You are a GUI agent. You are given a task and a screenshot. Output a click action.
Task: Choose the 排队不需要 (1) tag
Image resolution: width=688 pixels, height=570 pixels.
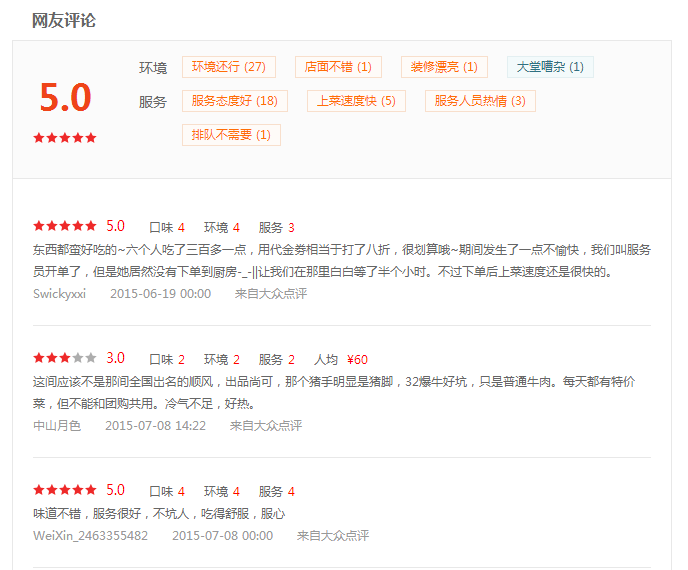pos(231,135)
